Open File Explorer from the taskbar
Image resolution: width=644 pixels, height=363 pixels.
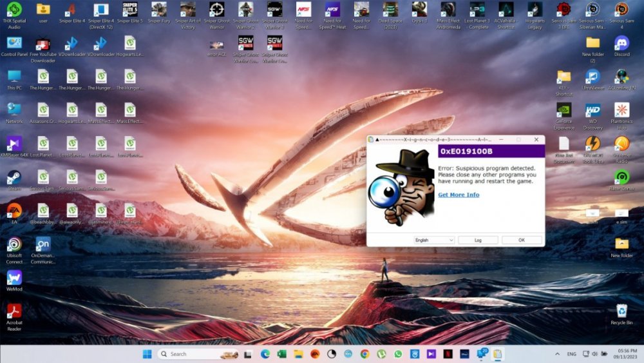coord(298,354)
